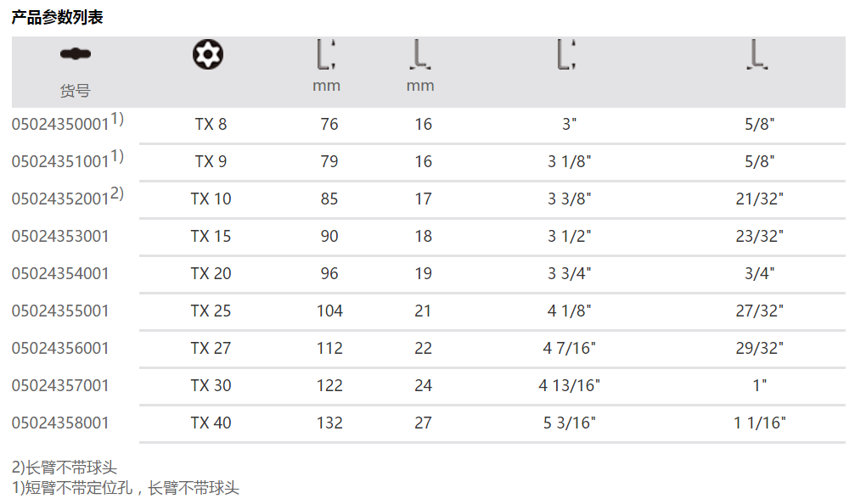Select product number 05024350001
This screenshot has height=504, width=855.
(x=60, y=125)
